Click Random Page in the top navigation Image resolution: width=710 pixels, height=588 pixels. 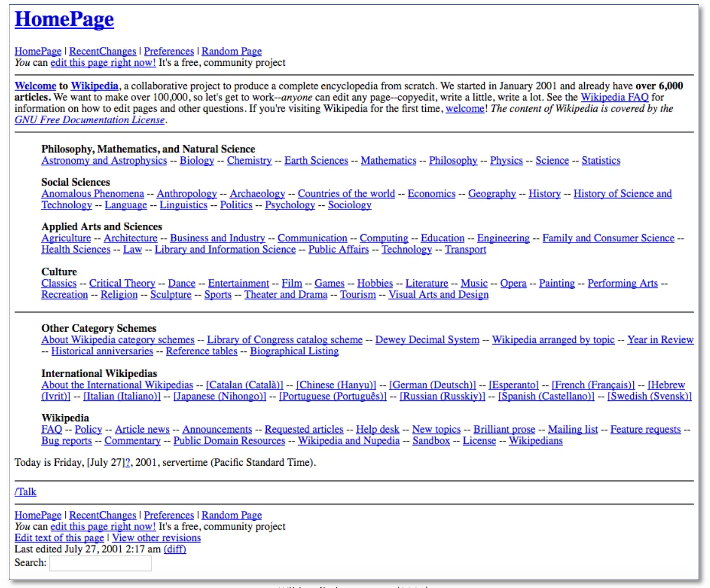click(x=231, y=51)
